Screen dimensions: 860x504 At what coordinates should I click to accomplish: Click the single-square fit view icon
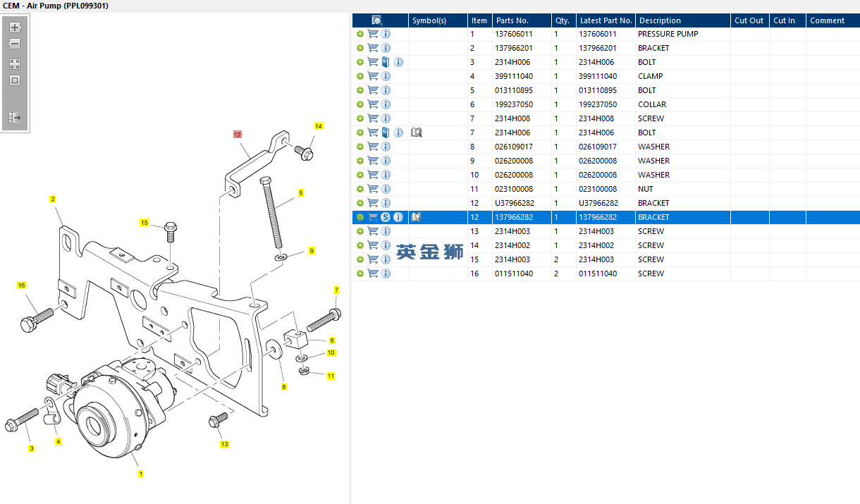click(x=15, y=80)
